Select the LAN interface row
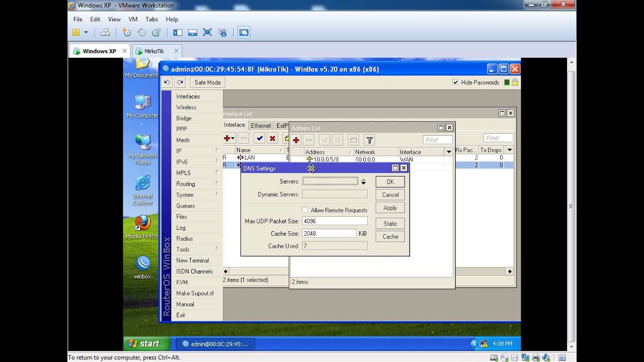 (255, 157)
